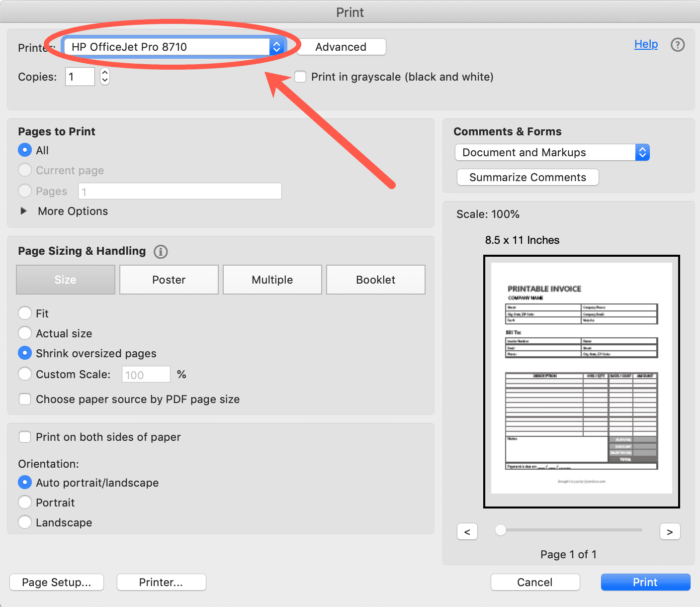Image resolution: width=700 pixels, height=607 pixels.
Task: Switch to the Size tab
Action: [66, 280]
